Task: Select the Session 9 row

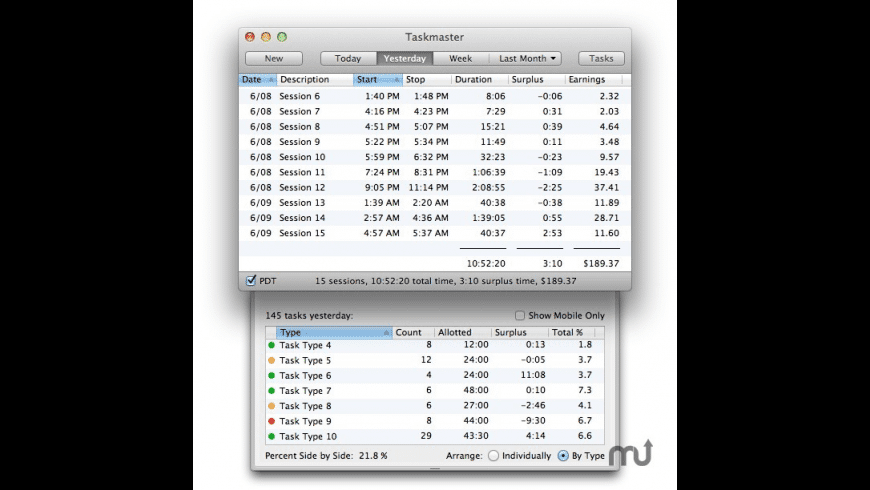Action: coord(434,142)
